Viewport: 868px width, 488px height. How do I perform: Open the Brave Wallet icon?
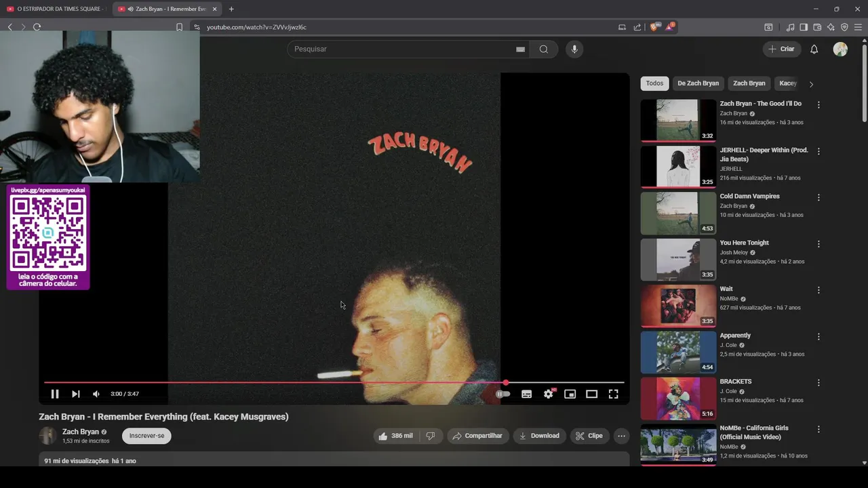817,27
